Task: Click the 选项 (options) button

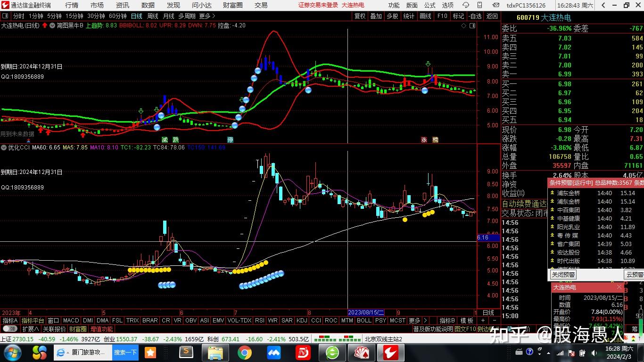Action: click(448, 5)
